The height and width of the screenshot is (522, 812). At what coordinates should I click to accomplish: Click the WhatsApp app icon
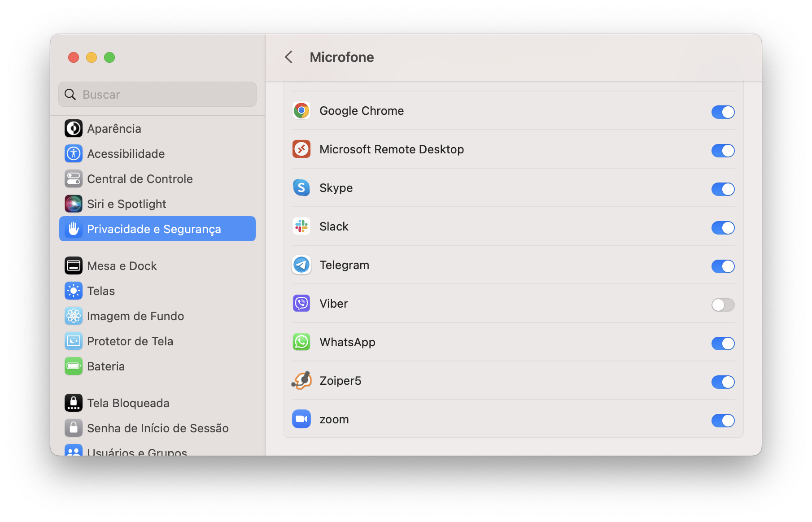(x=301, y=342)
